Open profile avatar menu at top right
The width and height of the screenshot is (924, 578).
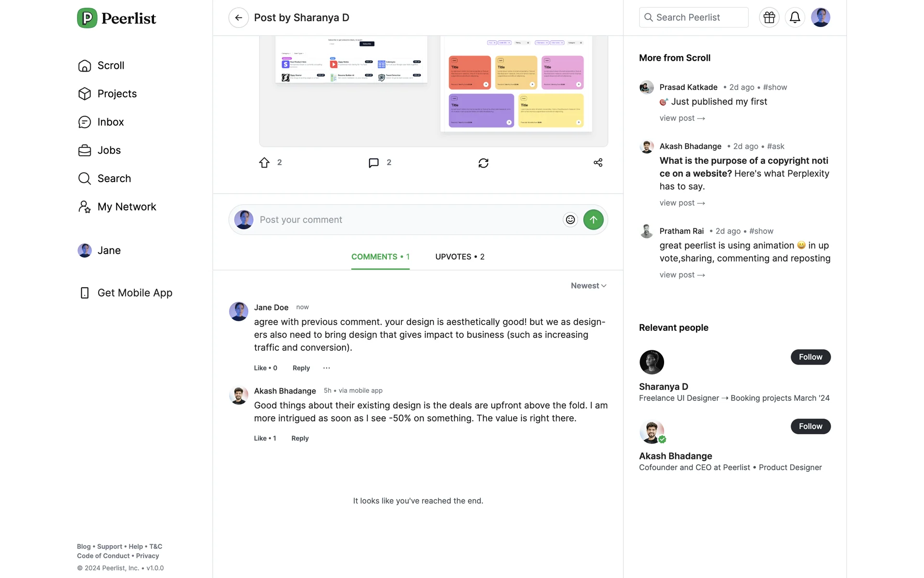click(820, 18)
